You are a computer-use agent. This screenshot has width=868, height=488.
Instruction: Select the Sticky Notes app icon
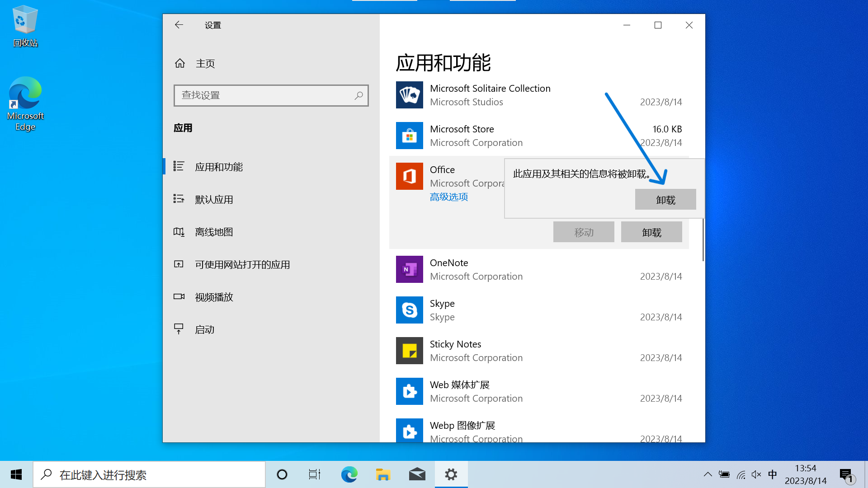409,351
